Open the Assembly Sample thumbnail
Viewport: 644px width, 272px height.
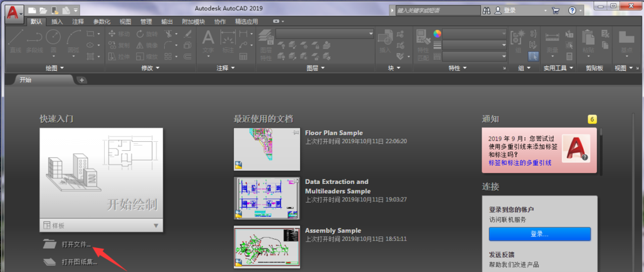pos(266,247)
